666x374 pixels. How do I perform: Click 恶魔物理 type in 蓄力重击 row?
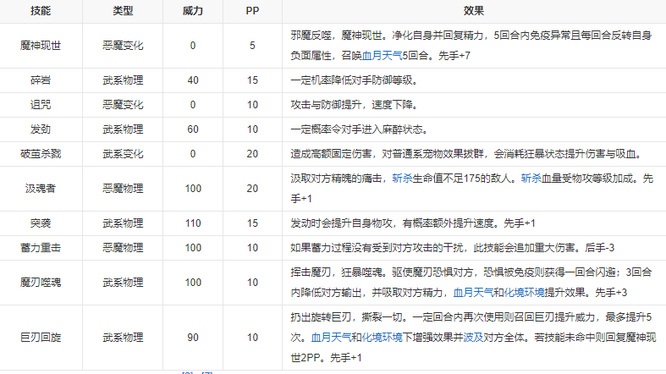[x=123, y=248]
